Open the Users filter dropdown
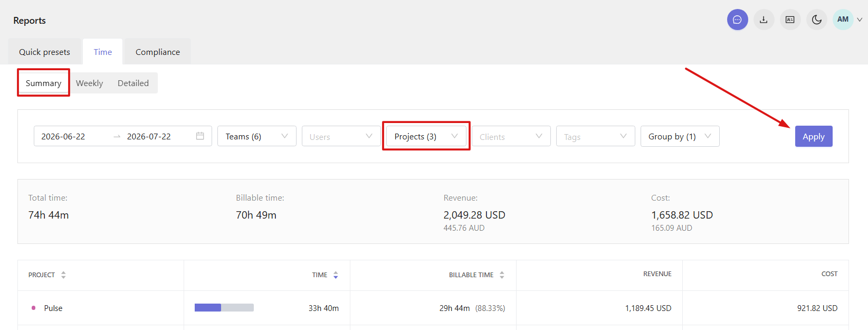Screen dimensions: 868x330 tap(341, 136)
